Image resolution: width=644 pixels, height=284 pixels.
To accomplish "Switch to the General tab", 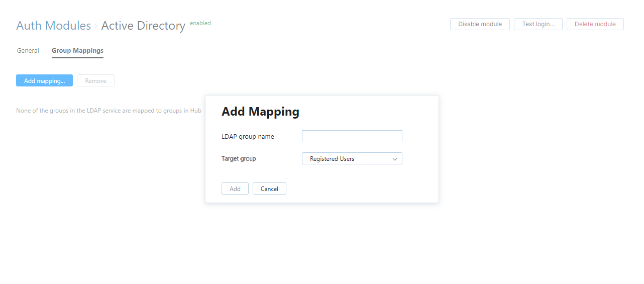I will tap(28, 51).
